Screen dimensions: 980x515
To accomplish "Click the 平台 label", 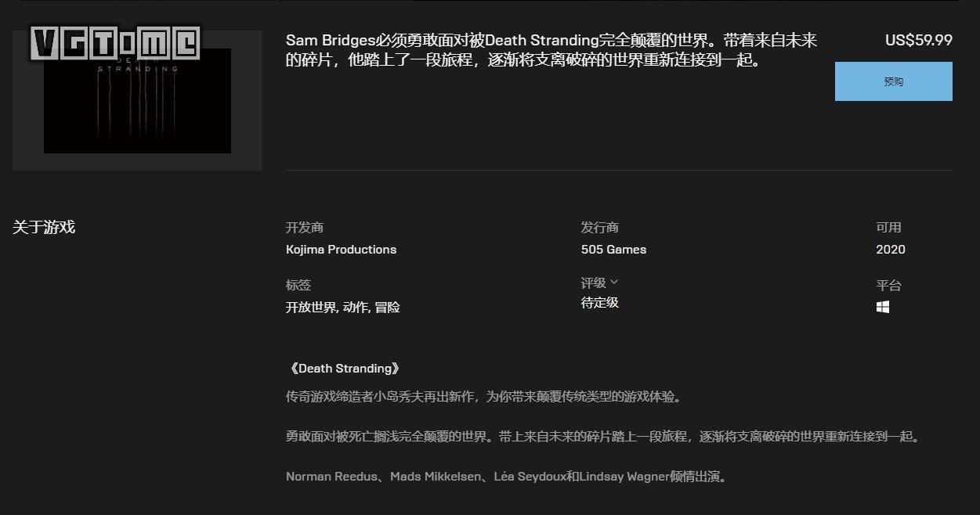I will (x=888, y=286).
